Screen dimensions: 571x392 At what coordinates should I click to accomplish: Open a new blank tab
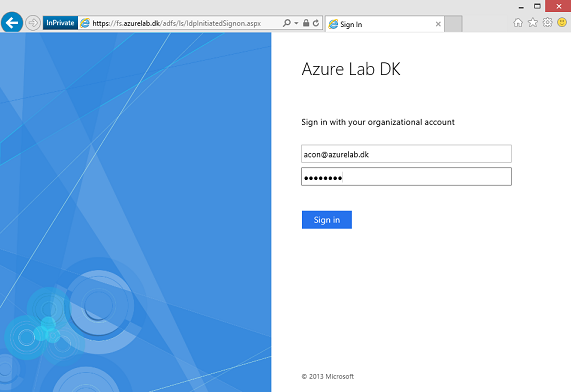coord(453,24)
